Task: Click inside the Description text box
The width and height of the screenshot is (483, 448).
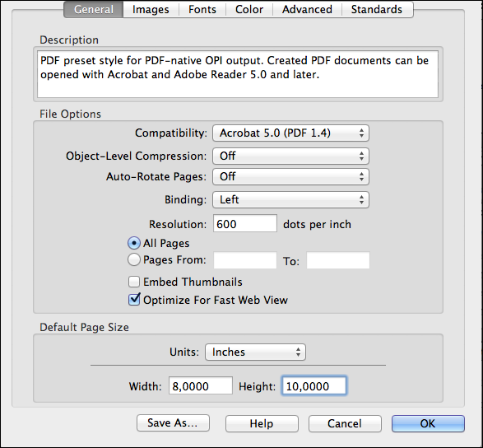Action: 238,74
